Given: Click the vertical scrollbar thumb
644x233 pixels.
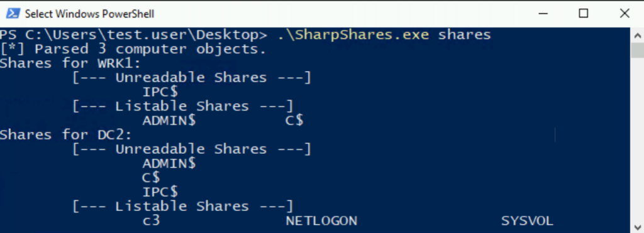Looking at the screenshot, I should 637,50.
